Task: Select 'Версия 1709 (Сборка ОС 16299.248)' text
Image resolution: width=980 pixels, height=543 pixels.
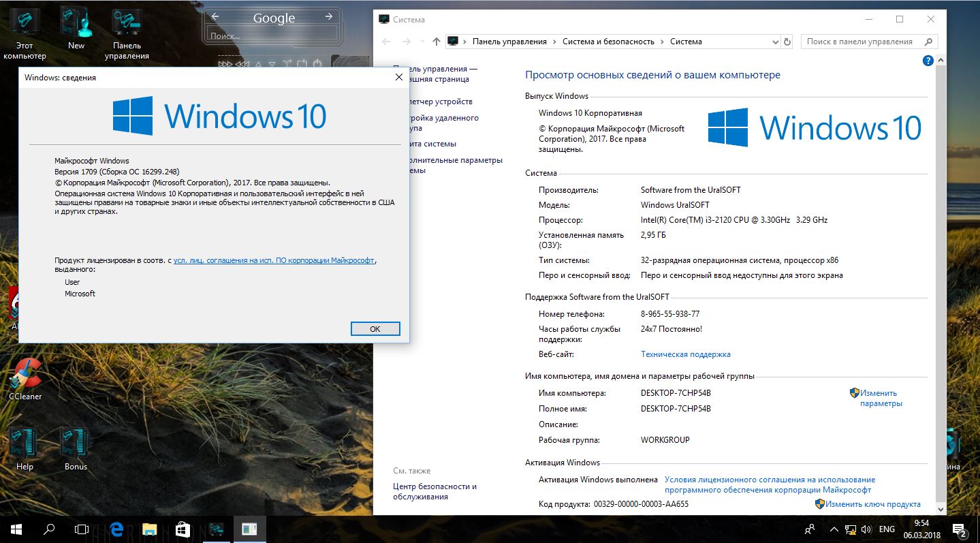Action: (x=117, y=172)
